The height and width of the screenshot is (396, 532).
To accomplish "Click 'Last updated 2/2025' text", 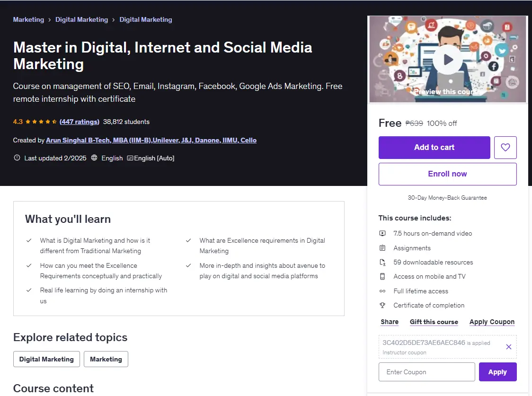I will coord(55,158).
